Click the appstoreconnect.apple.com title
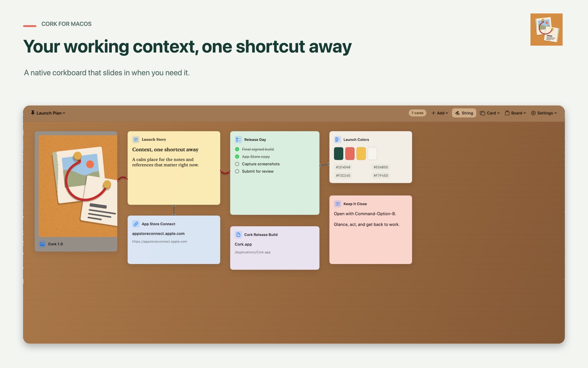The height and width of the screenshot is (368, 588). click(158, 233)
